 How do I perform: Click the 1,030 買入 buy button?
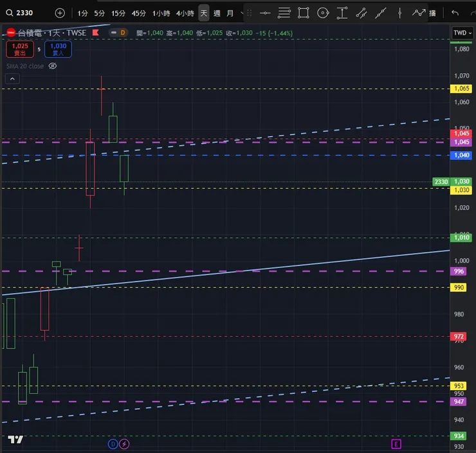tap(58, 49)
